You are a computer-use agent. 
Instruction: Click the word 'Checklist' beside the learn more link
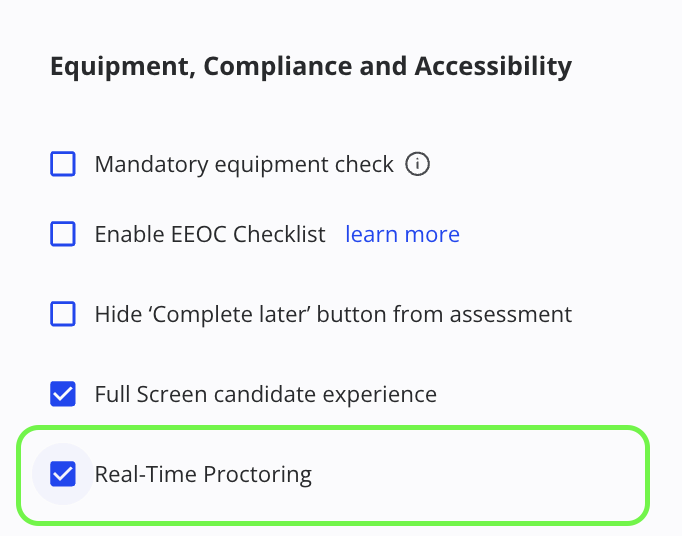point(279,234)
